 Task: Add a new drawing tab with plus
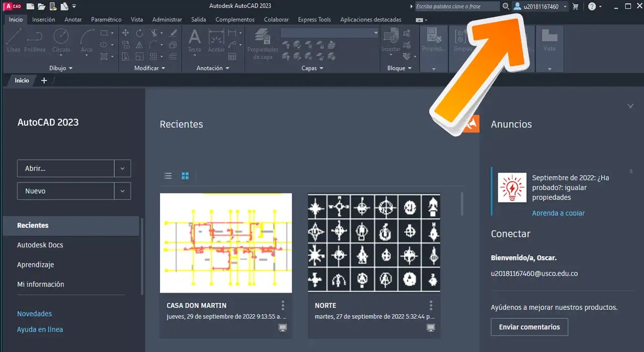pos(44,80)
